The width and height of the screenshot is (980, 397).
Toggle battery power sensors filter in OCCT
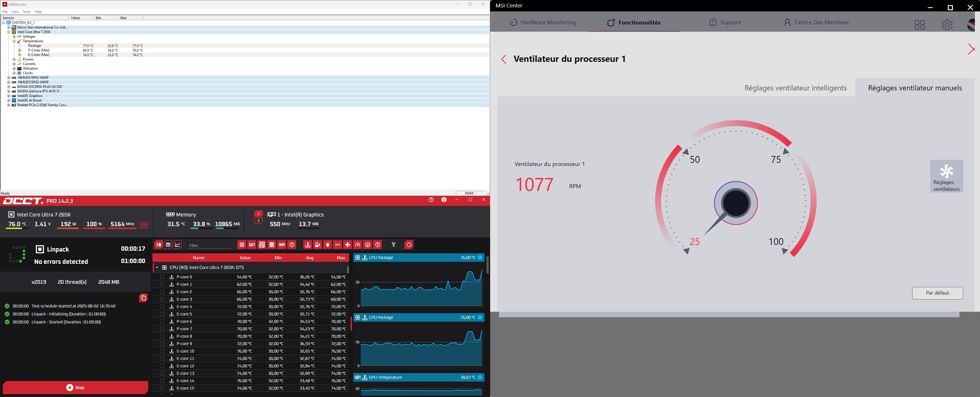tap(318, 245)
